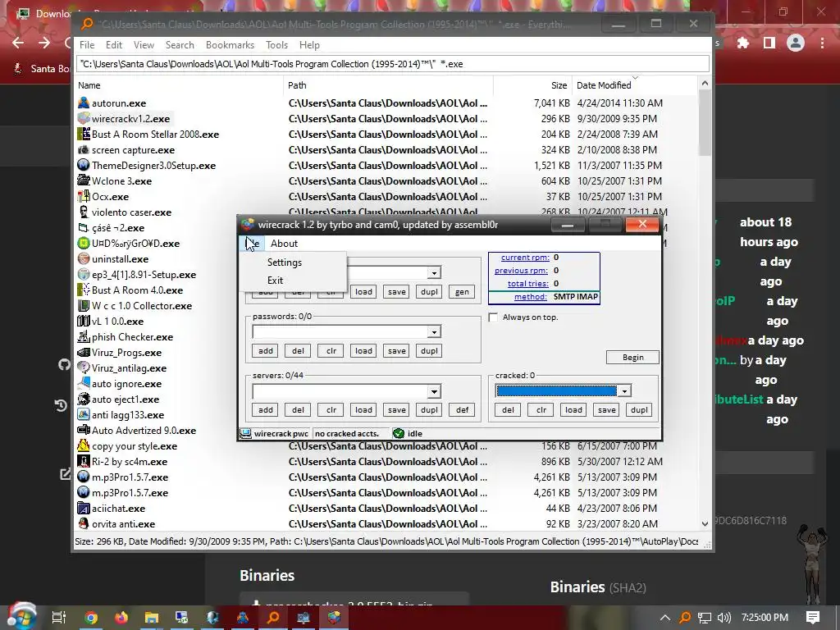Viewport: 840px width, 630px height.
Task: Open the Task View taskbar button
Action: pyautogui.click(x=59, y=618)
